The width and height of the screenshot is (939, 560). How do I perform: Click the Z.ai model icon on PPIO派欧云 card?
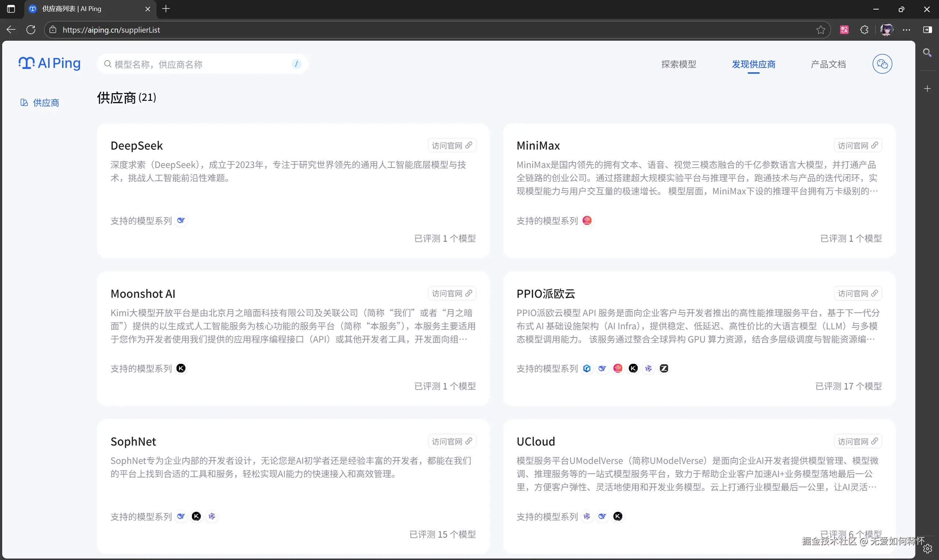click(664, 368)
